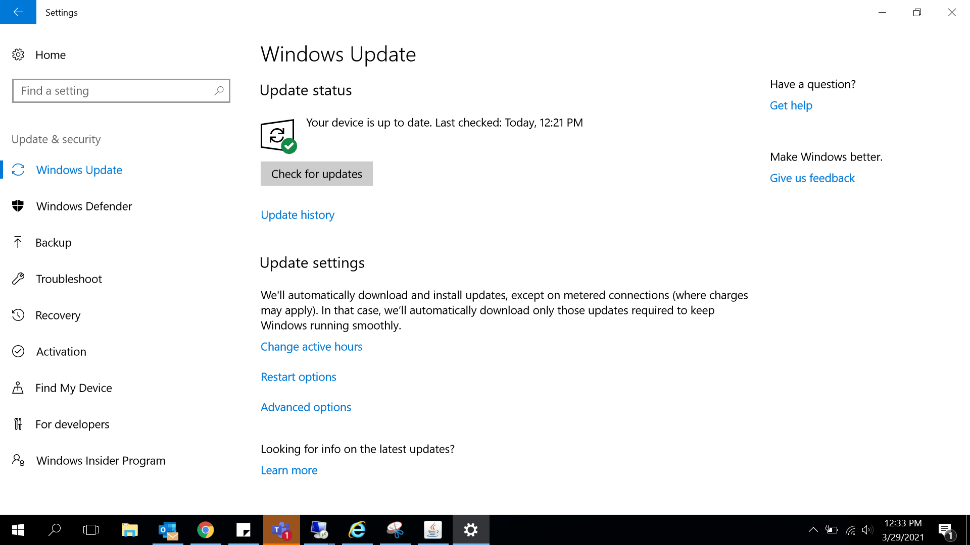Viewport: 970px width, 545px height.
Task: Open Task View on the taskbar
Action: pyautogui.click(x=91, y=530)
